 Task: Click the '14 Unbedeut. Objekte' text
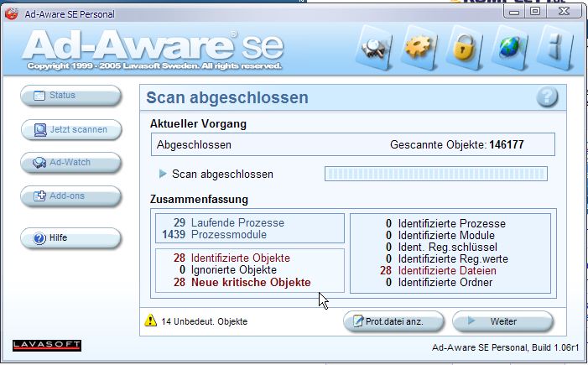coord(205,321)
